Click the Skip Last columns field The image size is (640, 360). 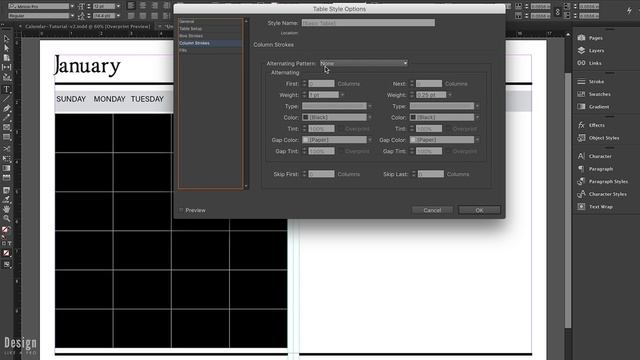point(431,174)
